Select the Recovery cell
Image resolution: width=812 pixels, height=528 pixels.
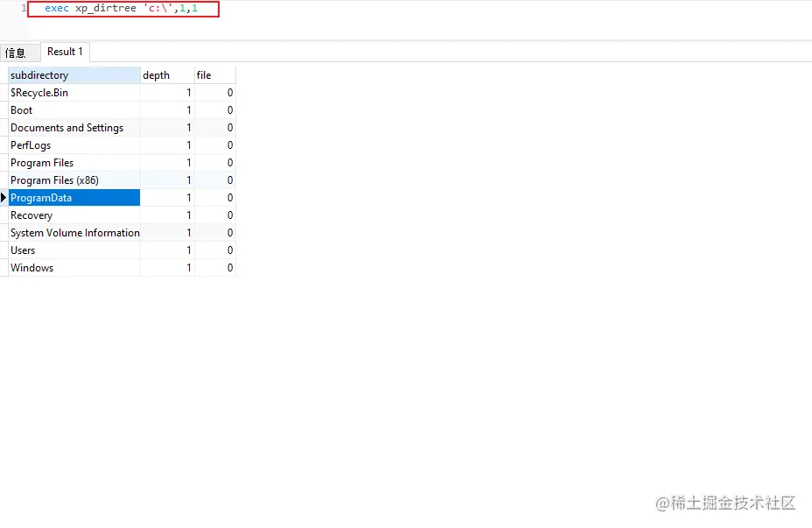[74, 215]
